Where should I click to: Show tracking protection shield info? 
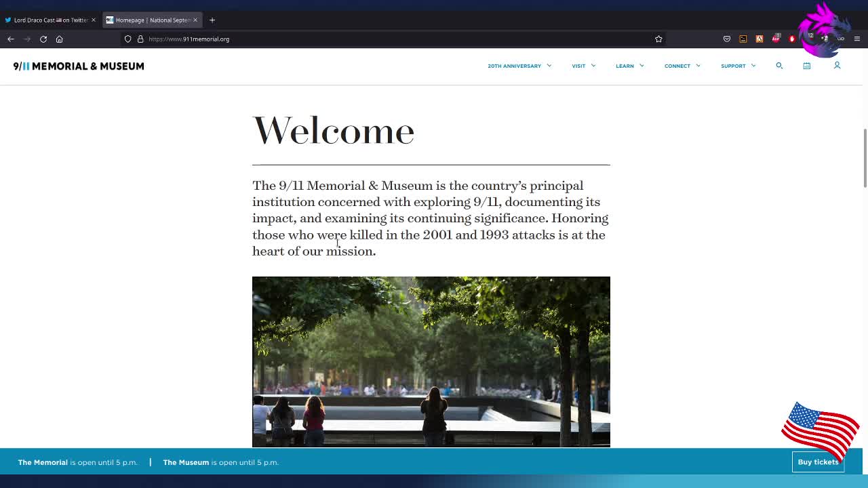pos(127,39)
